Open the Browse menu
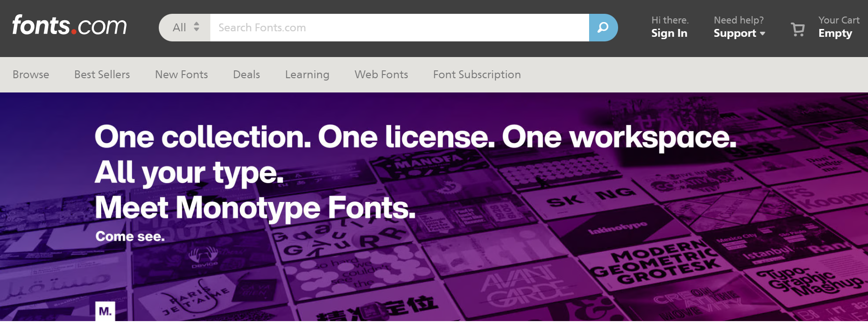The width and height of the screenshot is (868, 328). coord(31,75)
